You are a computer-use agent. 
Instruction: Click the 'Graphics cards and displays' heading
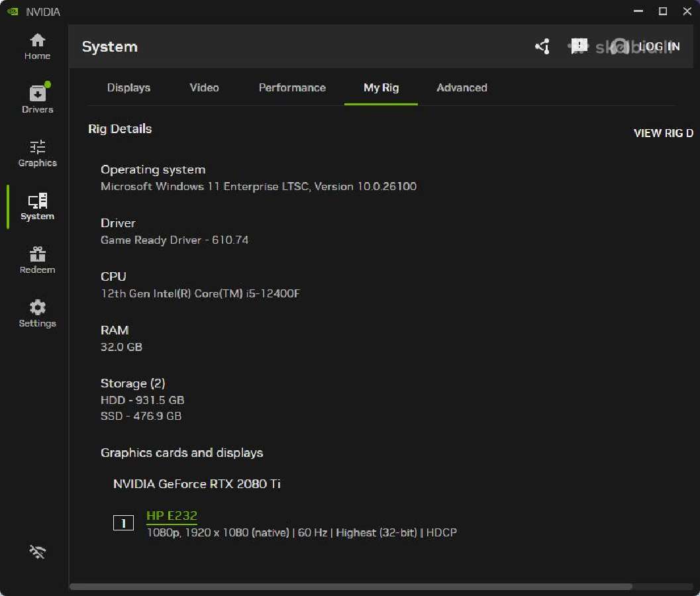pyautogui.click(x=181, y=453)
